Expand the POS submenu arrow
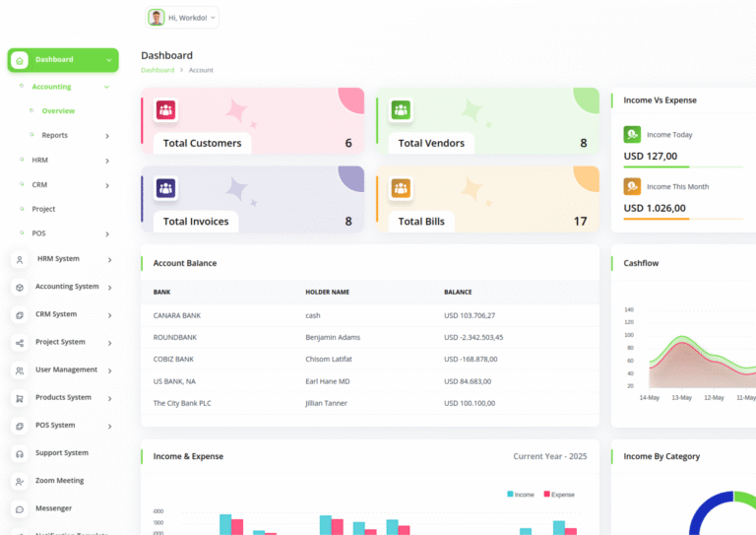The width and height of the screenshot is (756, 535). pos(107,234)
